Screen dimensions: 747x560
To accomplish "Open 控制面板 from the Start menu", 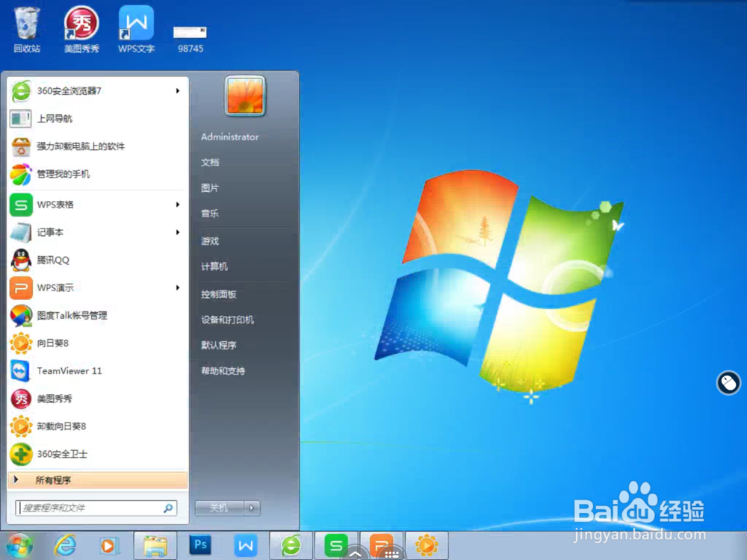I will point(219,293).
